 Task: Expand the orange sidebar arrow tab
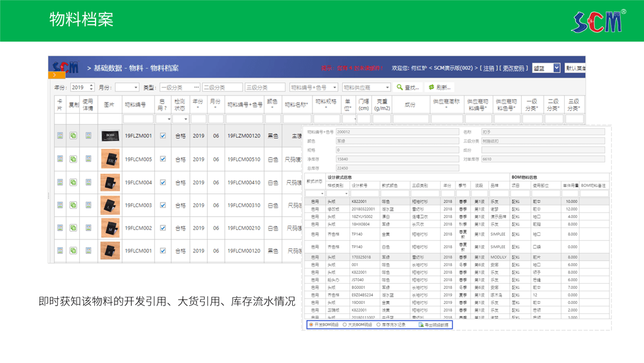click(57, 75)
